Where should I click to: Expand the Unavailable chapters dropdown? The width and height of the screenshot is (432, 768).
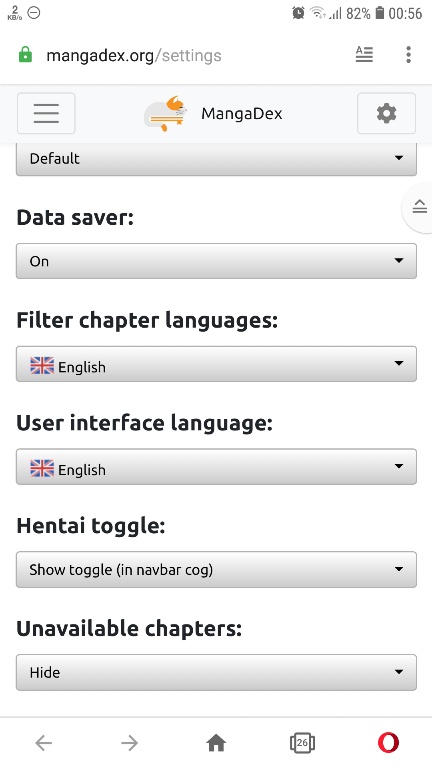click(x=216, y=672)
